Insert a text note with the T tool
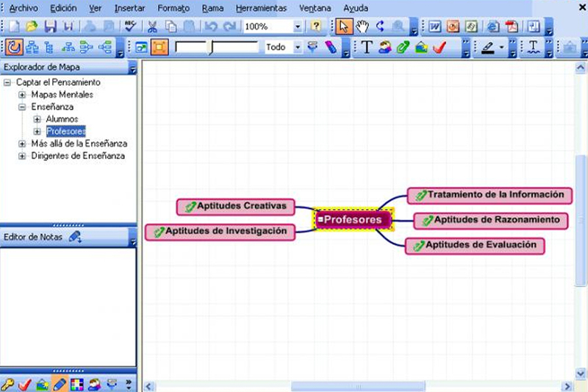Screen dimensions: 588x392 367,47
